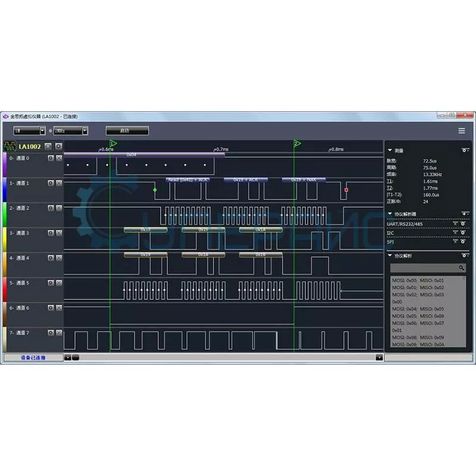Viewport: 476px width, 476px height.
Task: Remove the I2C protocol analyzer
Action: tap(455, 233)
